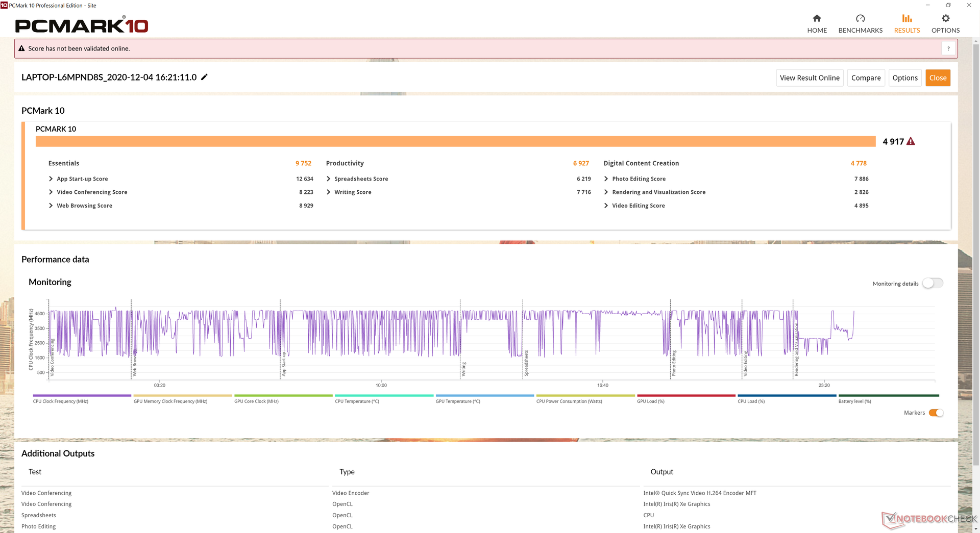Click the PCMark 10 logo

click(82, 25)
